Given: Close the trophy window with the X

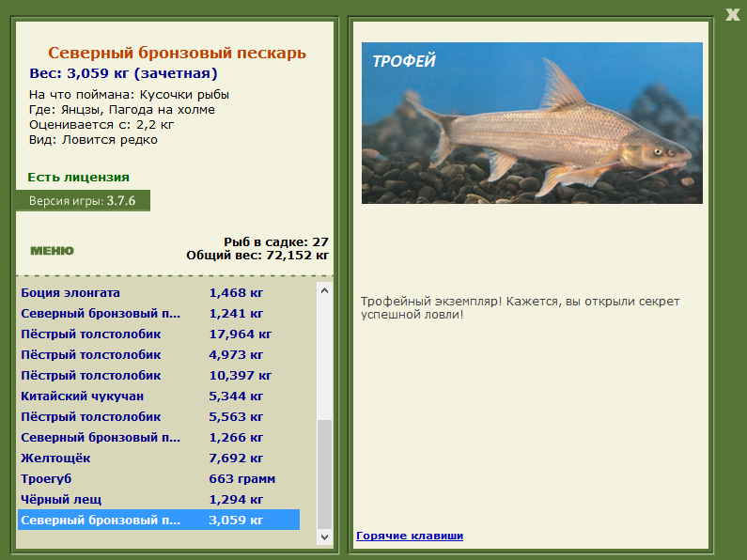Looking at the screenshot, I should (x=733, y=14).
